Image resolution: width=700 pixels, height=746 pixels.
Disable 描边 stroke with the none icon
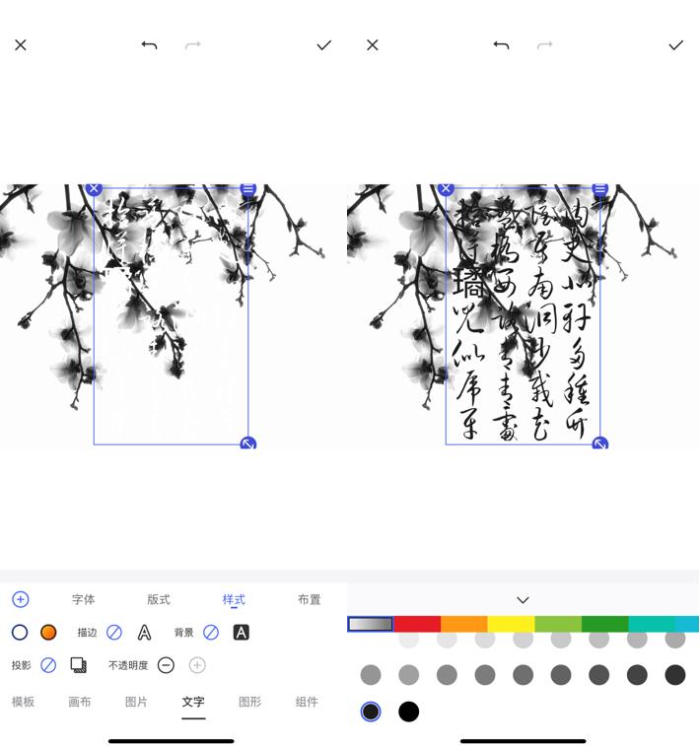click(x=114, y=633)
